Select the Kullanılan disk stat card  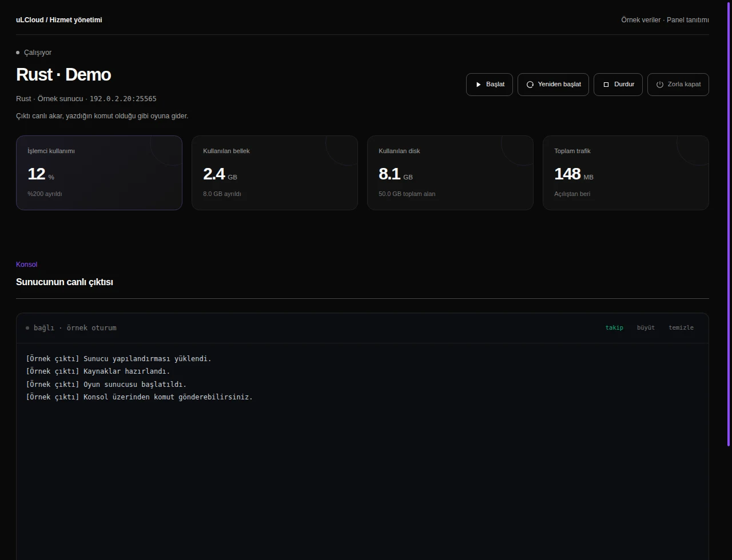pos(450,173)
